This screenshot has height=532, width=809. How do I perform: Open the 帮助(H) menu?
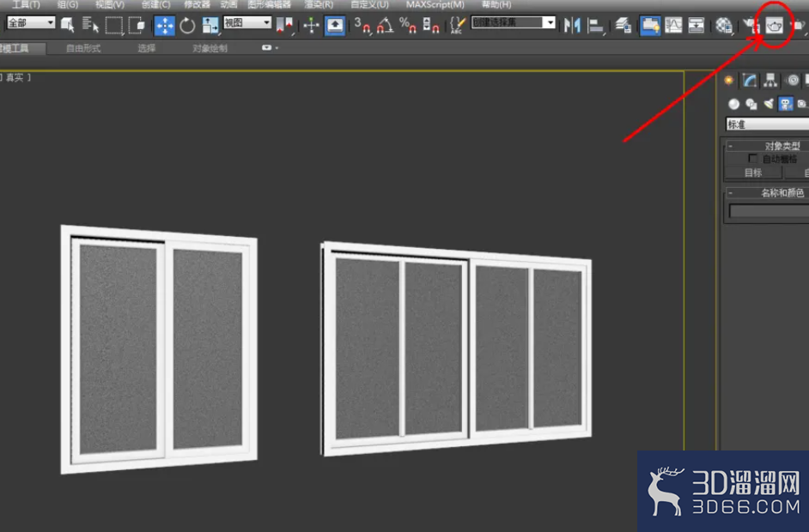click(496, 4)
